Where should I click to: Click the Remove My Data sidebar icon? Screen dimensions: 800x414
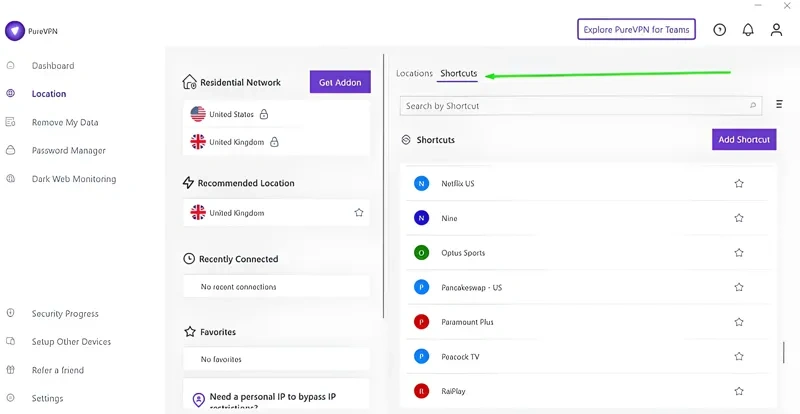coord(10,122)
